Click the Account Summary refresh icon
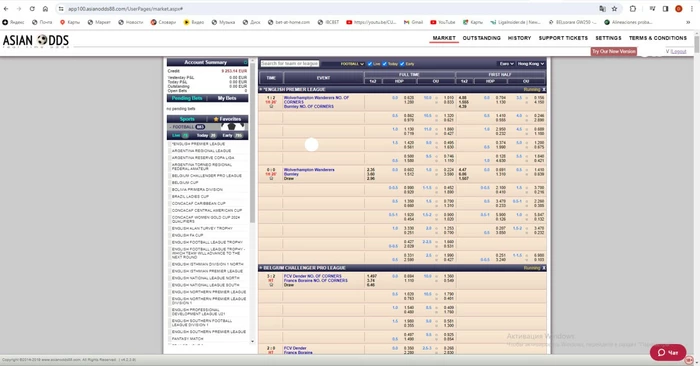This screenshot has width=700, height=366. tap(245, 62)
